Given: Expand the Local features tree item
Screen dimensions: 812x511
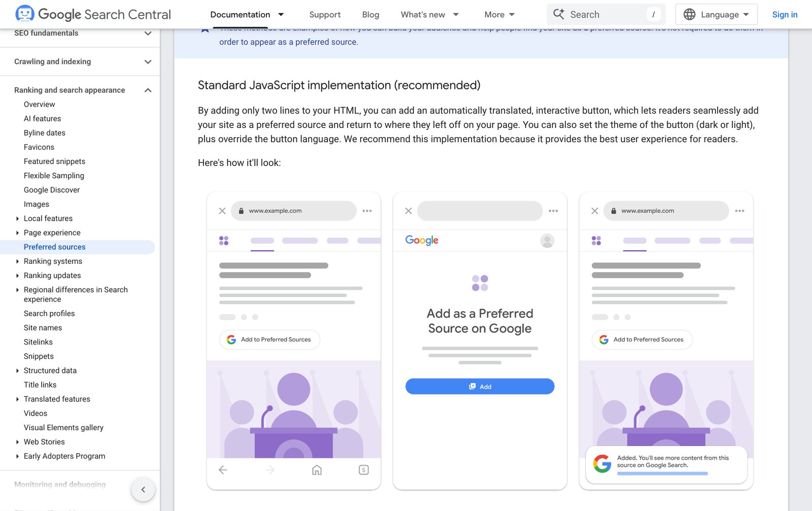Looking at the screenshot, I should [x=17, y=219].
